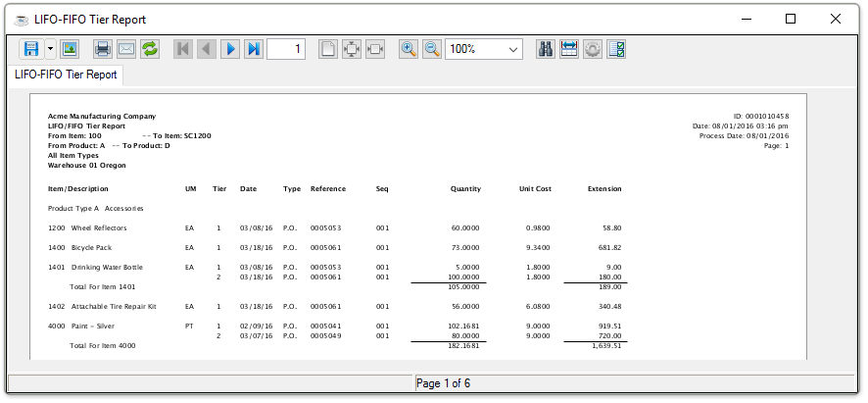Click the 'Warehouse 01 Oregon' line
868x403 pixels.
coord(87,165)
